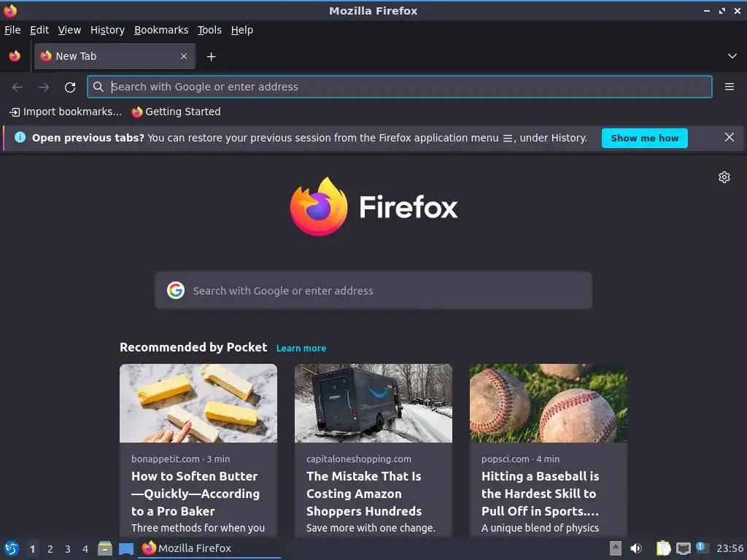The image size is (747, 560).
Task: Click the Show me how button
Action: coord(645,138)
